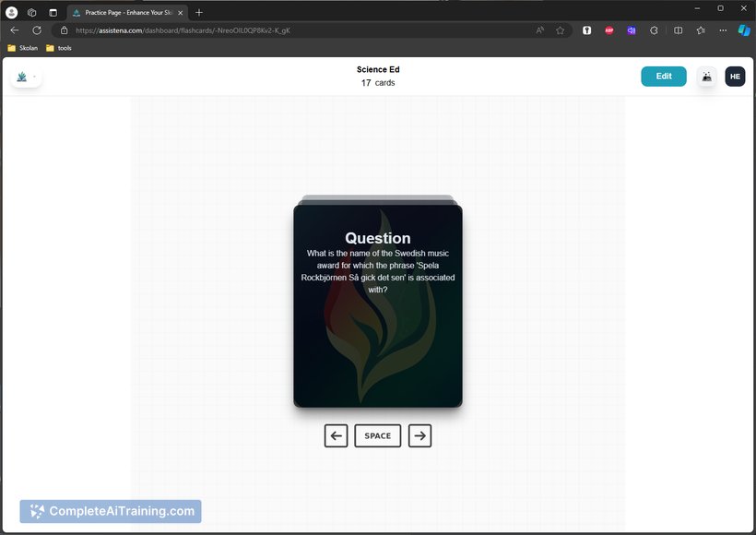This screenshot has width=756, height=535.
Task: Open the HE user avatar menu
Action: tap(735, 77)
